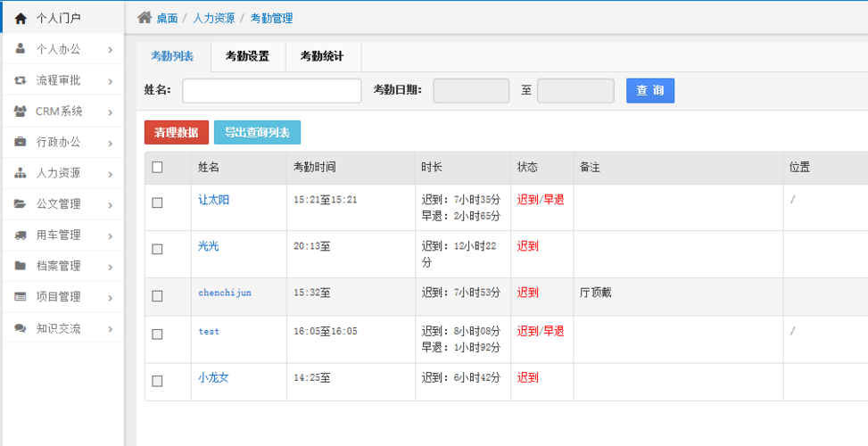Click the 知识交流 chat bubbles icon
The width and height of the screenshot is (868, 446).
coord(21,328)
